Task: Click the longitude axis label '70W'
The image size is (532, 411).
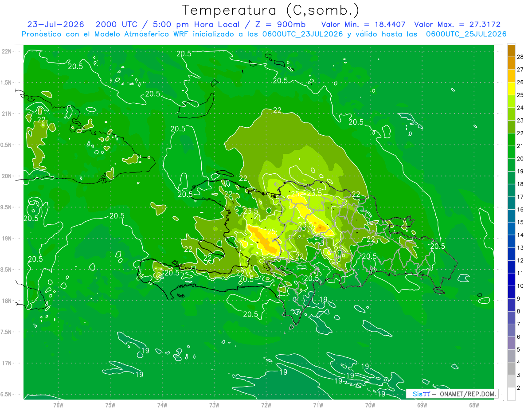Action: 370,404
